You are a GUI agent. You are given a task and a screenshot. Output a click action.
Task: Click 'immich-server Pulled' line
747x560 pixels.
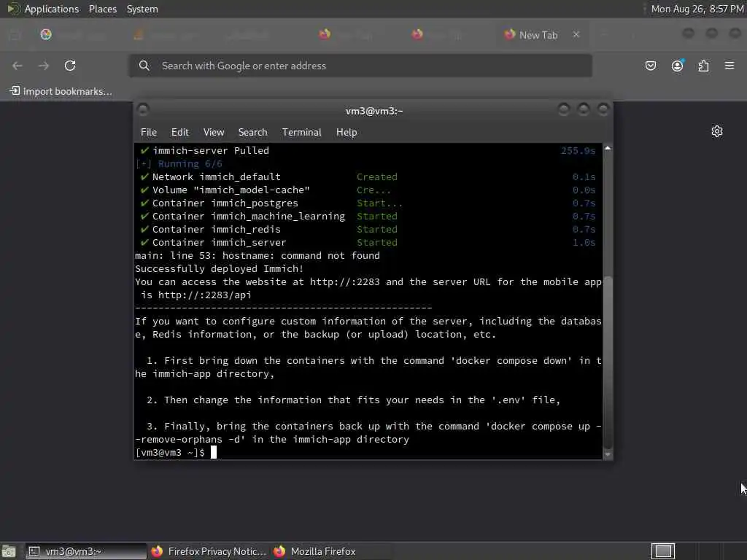(211, 150)
